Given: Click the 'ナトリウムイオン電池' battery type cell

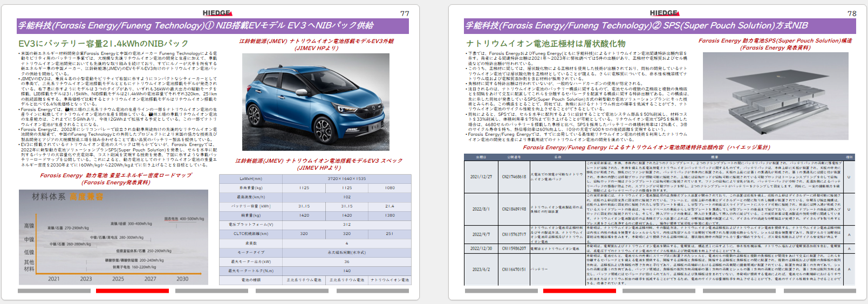Looking at the screenshot, I should pyautogui.click(x=389, y=280).
